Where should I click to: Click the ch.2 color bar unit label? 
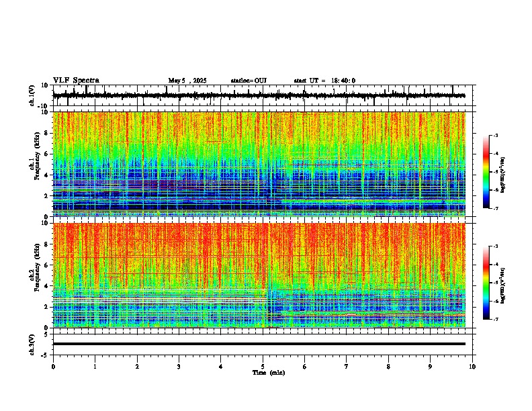[x=503, y=285]
